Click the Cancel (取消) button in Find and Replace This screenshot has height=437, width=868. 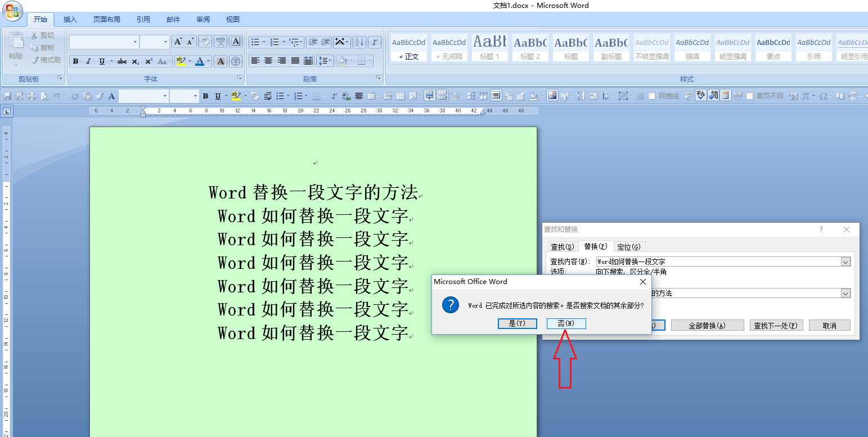830,325
